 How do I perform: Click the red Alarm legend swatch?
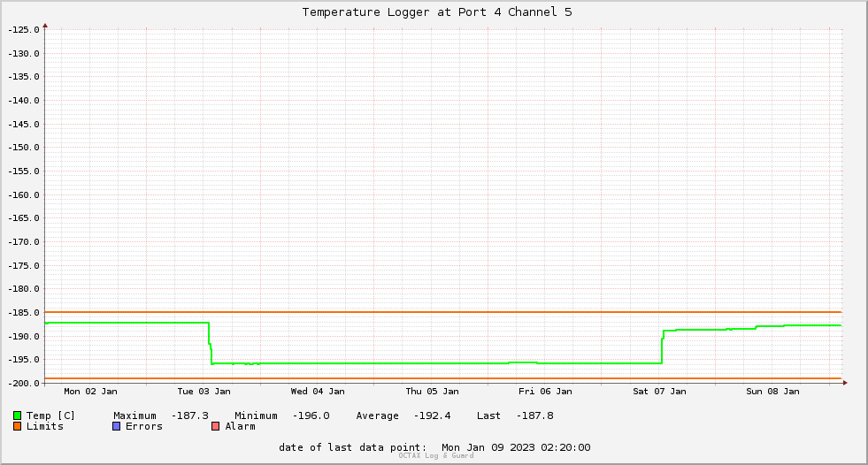pos(215,426)
